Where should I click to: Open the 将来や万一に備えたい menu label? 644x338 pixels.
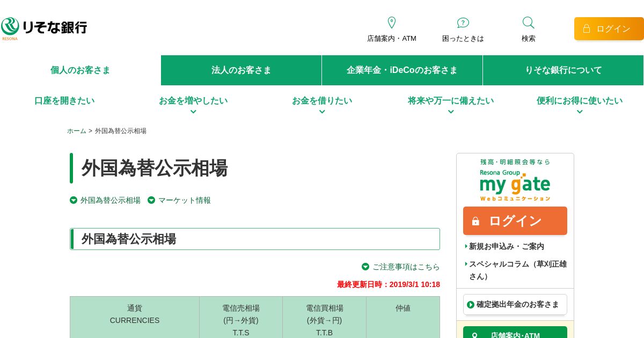coord(451,101)
